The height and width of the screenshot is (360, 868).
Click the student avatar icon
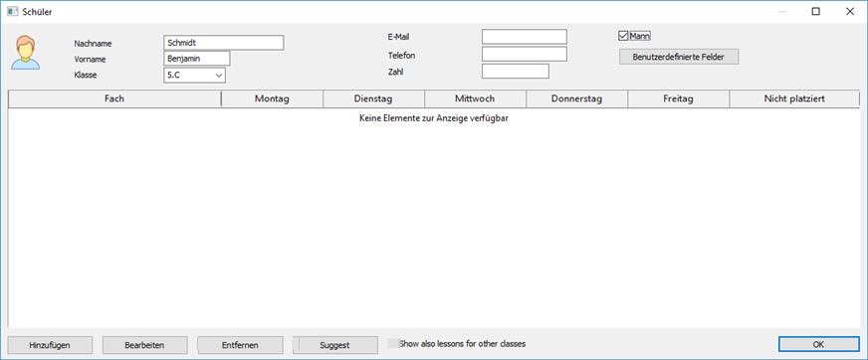(26, 52)
